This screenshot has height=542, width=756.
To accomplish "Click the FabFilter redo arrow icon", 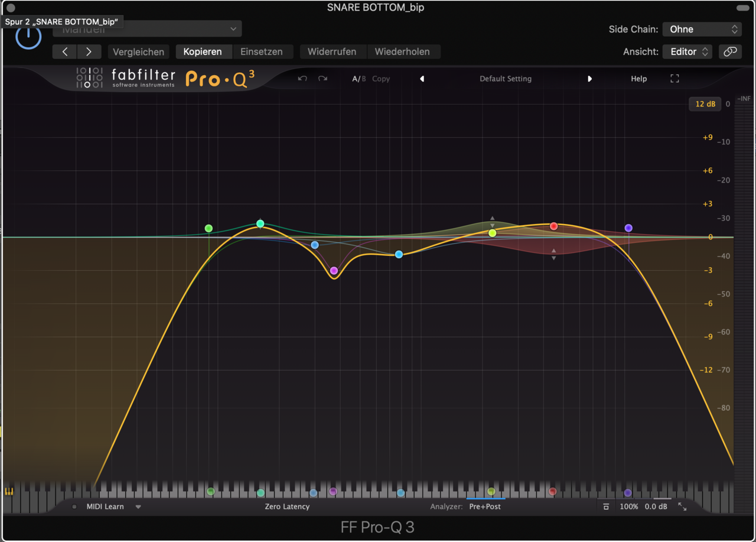I will click(x=322, y=79).
